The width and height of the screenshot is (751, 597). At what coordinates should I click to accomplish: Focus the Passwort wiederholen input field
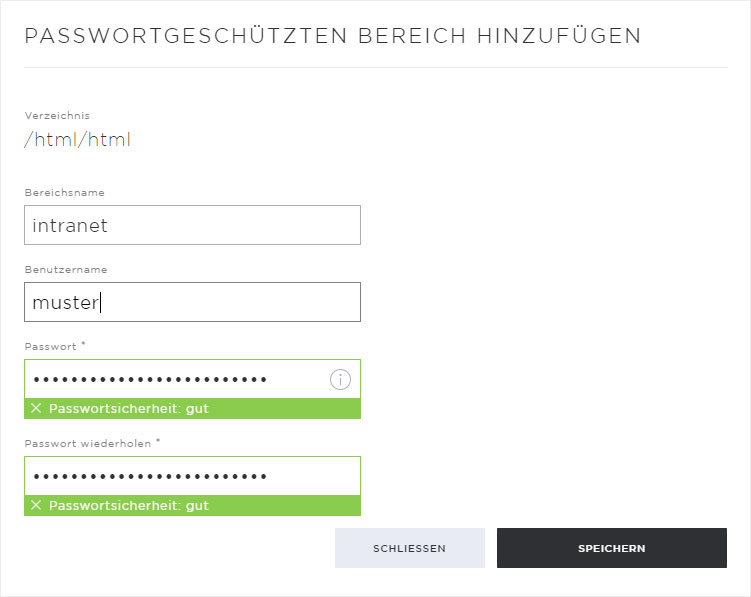[193, 476]
